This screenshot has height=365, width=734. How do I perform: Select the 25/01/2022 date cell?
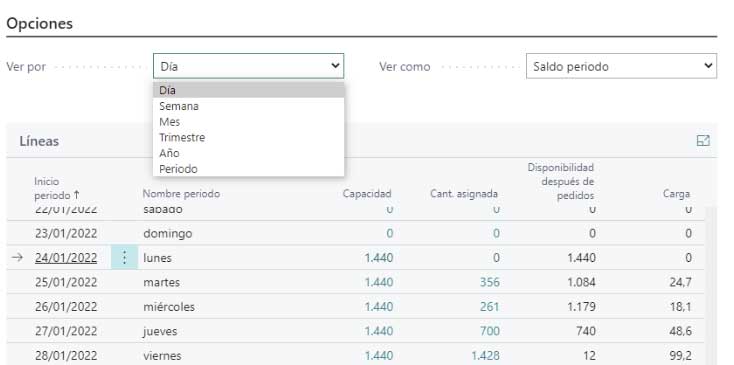coord(66,282)
